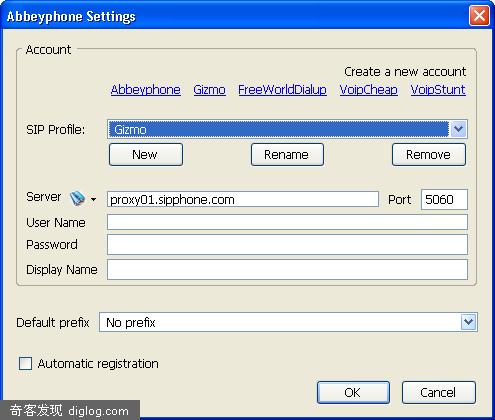This screenshot has height=420, width=495.
Task: Remove the selected SIP profile
Action: [x=429, y=155]
